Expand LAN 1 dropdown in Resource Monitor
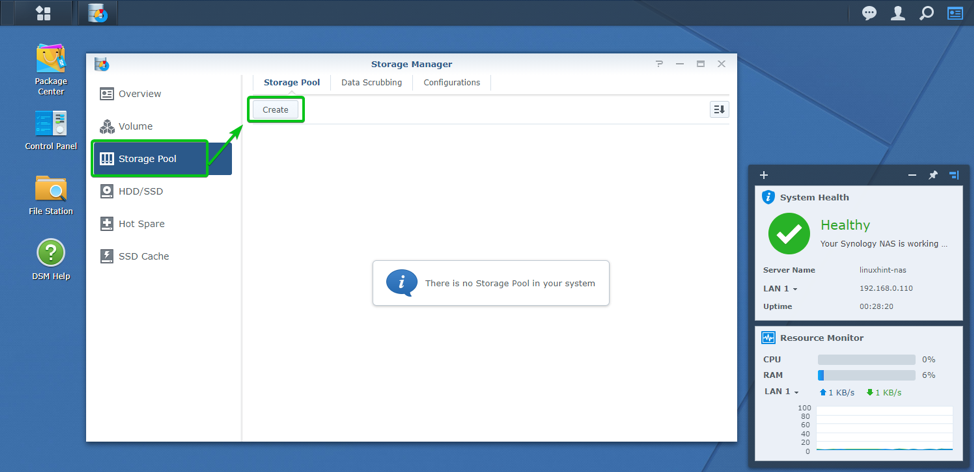 [781, 392]
